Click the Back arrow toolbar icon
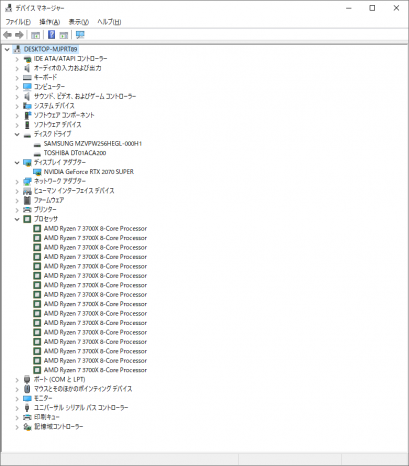 (x=7, y=35)
